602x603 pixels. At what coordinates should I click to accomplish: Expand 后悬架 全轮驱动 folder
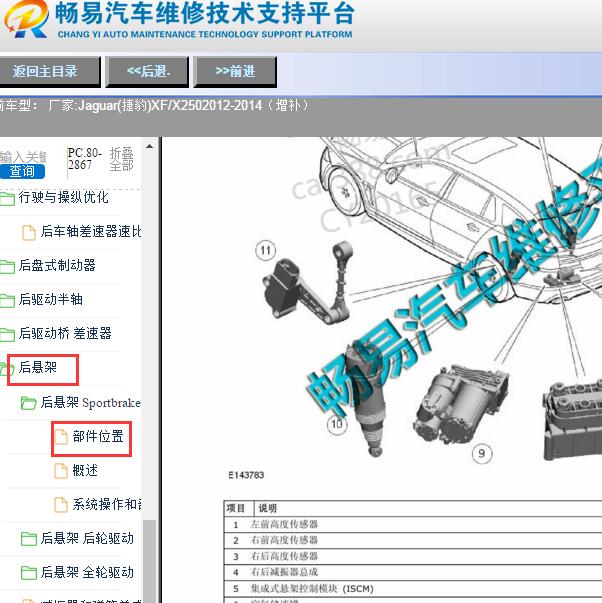coord(87,572)
